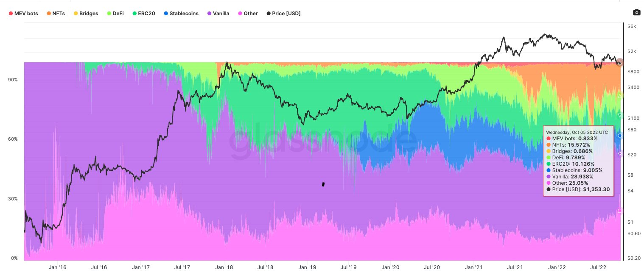Click the blue Stablecoins circle marker on chart edge
The image size is (644, 278).
(x=620, y=136)
